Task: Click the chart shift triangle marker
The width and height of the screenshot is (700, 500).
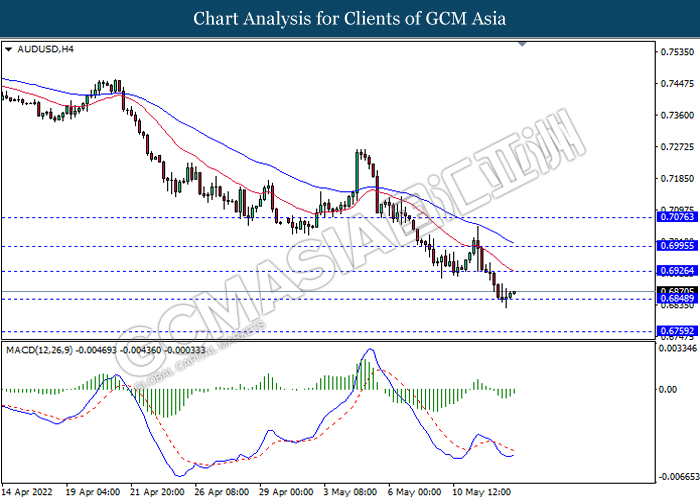Action: (522, 44)
